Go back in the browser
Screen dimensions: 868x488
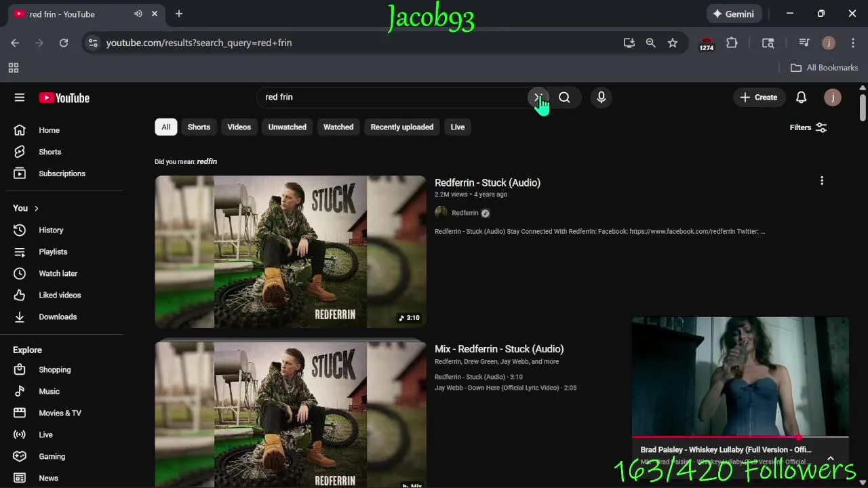[x=15, y=43]
